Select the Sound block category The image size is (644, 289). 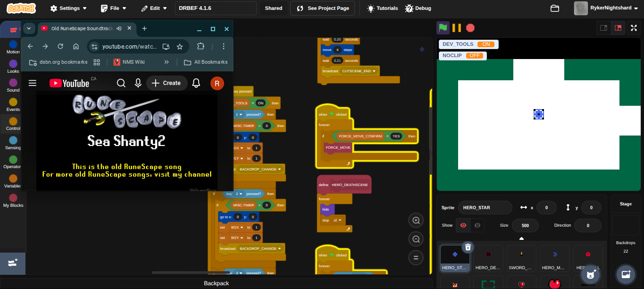[13, 85]
